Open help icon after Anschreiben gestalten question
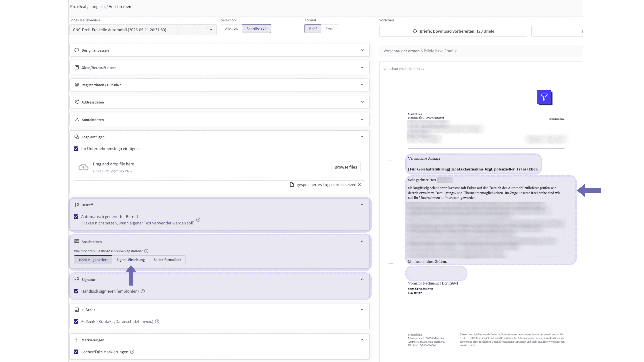This screenshot has height=362, width=644. [147, 251]
